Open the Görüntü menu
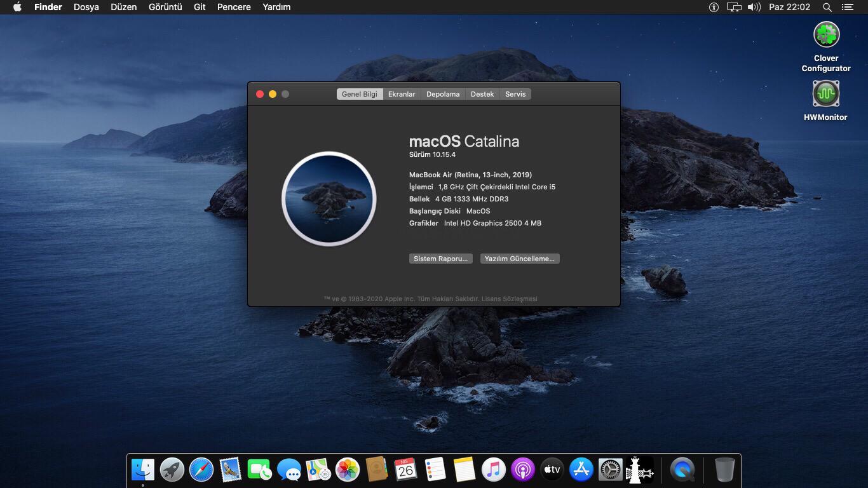The width and height of the screenshot is (868, 488). pyautogui.click(x=165, y=7)
